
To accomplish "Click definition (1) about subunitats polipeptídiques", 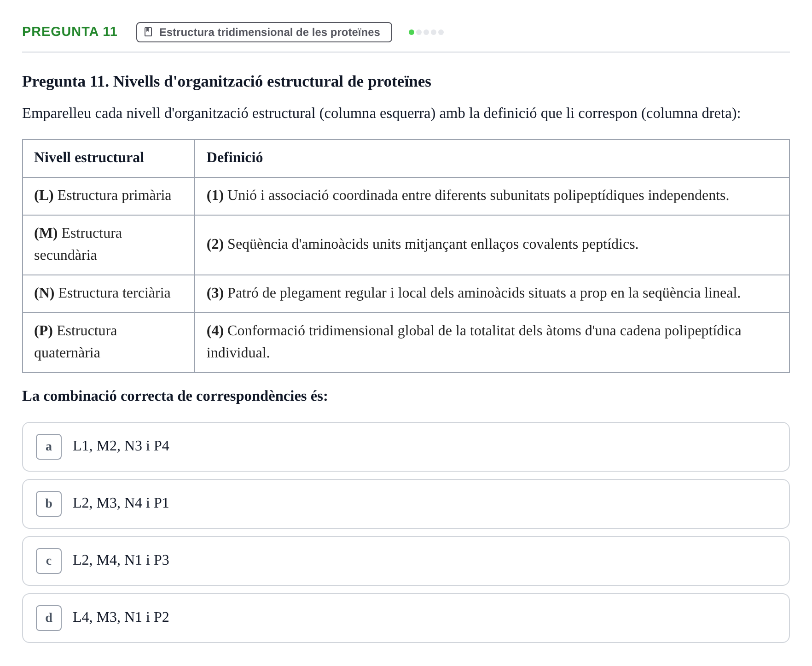I will (492, 196).
